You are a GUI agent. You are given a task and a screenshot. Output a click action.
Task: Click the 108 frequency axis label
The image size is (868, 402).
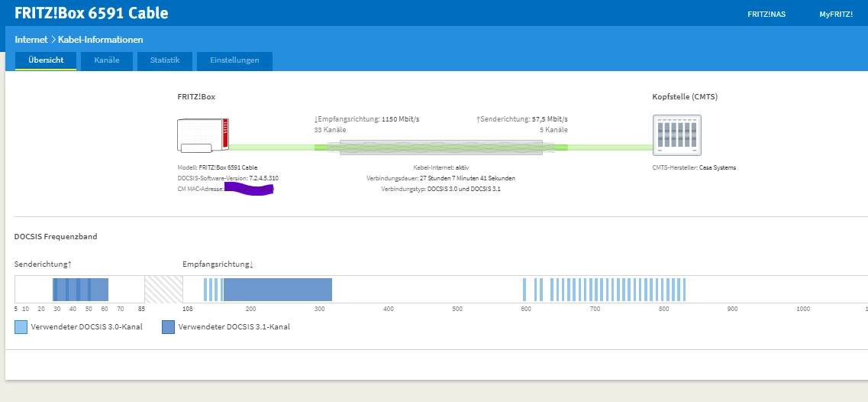188,309
